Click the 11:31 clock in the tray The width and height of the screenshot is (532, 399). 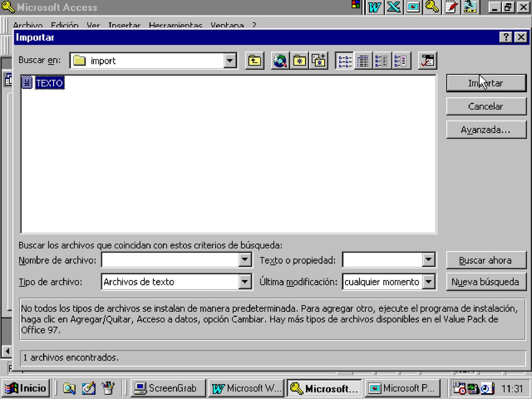pyautogui.click(x=512, y=388)
